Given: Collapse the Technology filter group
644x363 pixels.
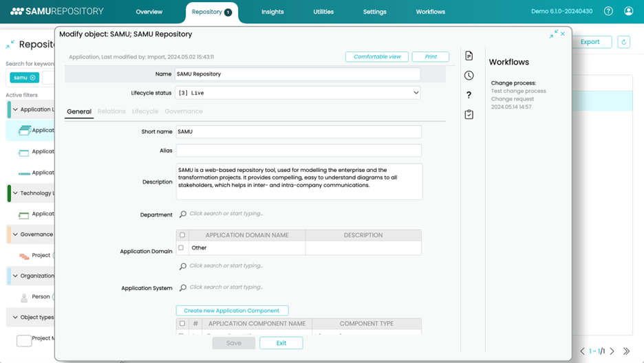Looking at the screenshot, I should point(15,193).
